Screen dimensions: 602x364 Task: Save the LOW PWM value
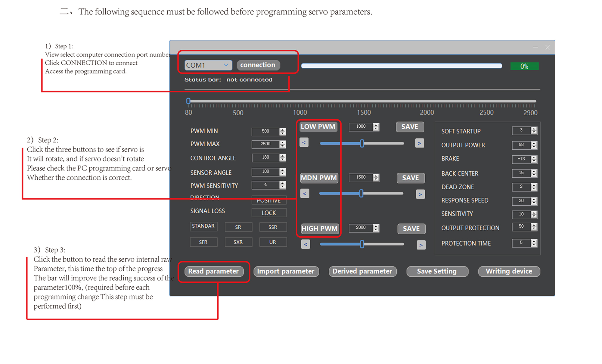click(410, 127)
